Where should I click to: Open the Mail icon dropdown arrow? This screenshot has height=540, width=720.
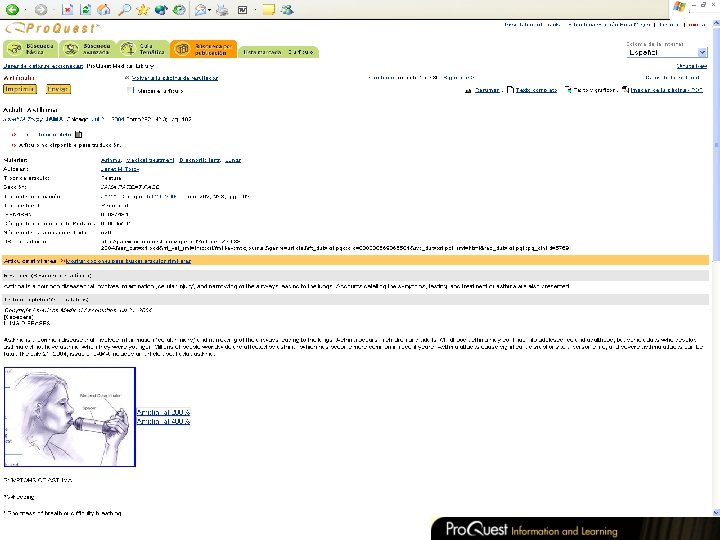210,10
